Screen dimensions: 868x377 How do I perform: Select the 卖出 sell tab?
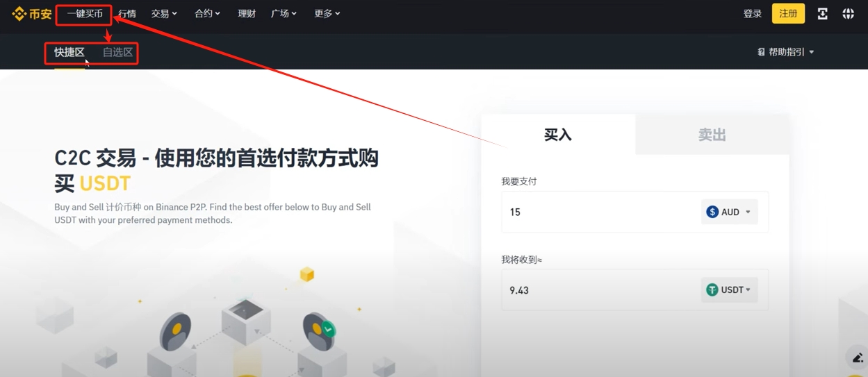click(x=712, y=135)
